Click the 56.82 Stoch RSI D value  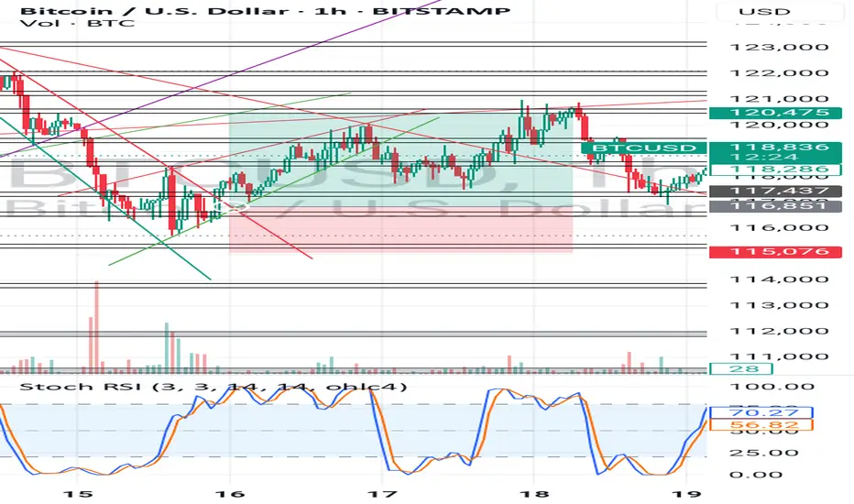point(761,425)
